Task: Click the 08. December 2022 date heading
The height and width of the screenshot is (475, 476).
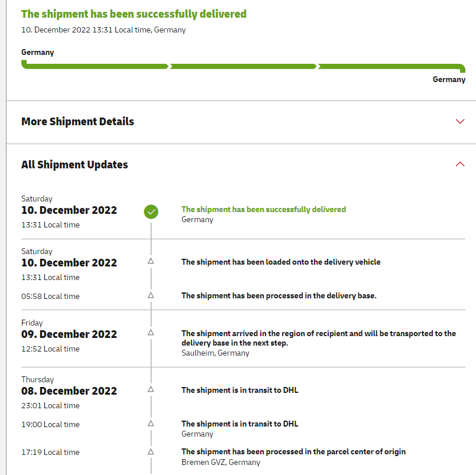Action: click(x=69, y=391)
